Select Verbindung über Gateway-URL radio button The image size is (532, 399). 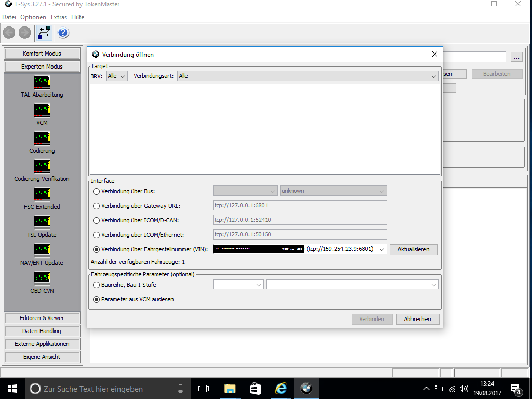pos(96,206)
